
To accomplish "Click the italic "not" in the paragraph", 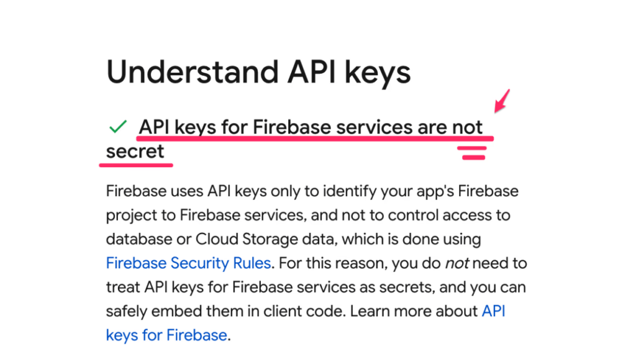I will [x=457, y=263].
